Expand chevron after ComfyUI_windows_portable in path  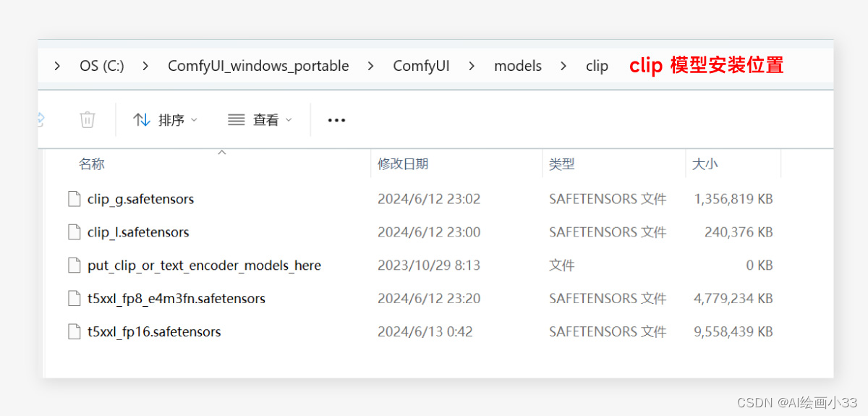click(x=371, y=66)
